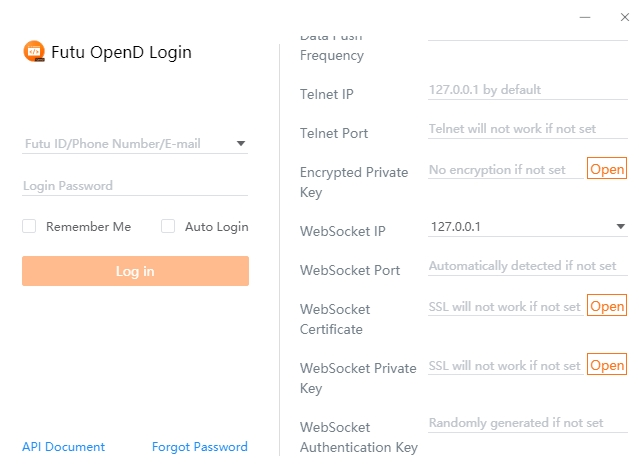
Task: Select the Telnet Port input field
Action: click(527, 130)
